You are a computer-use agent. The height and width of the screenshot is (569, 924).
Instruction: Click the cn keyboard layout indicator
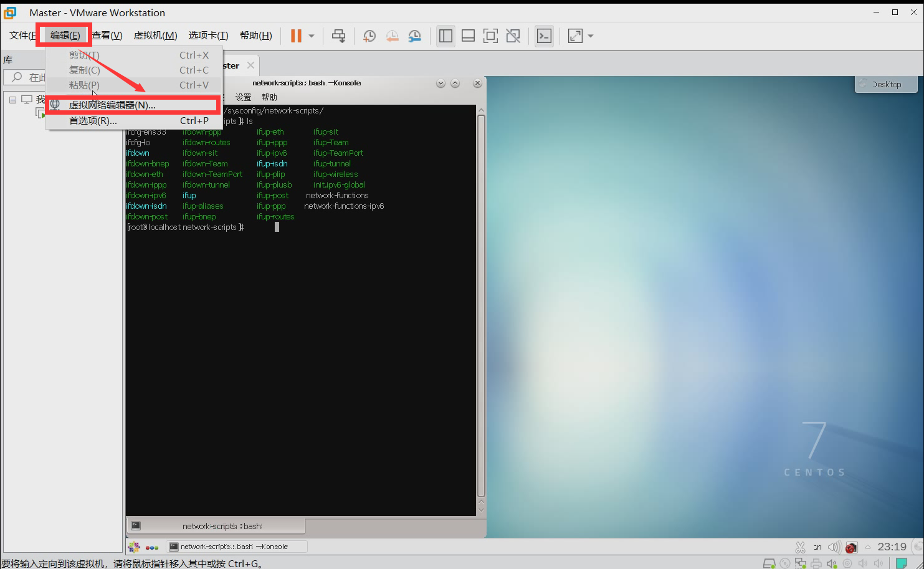click(817, 547)
